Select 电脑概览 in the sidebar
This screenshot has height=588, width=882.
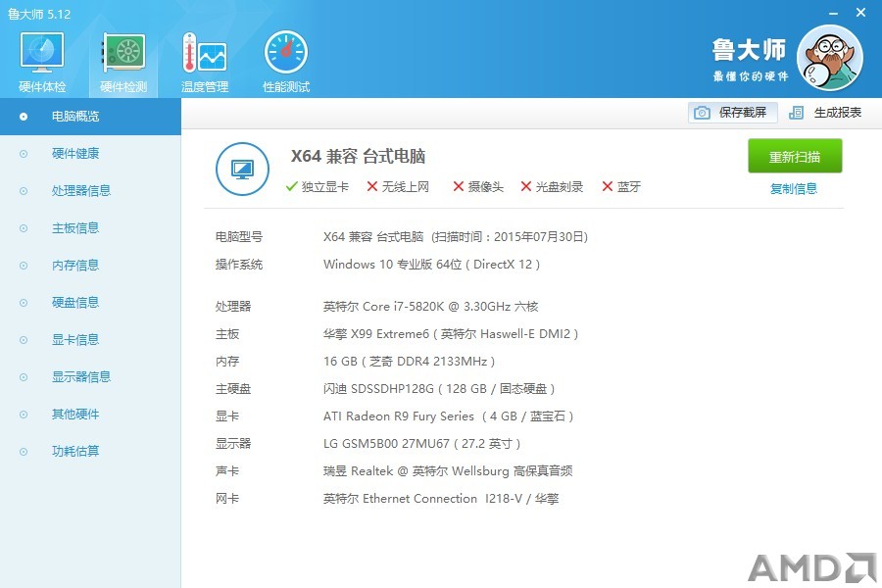pos(90,117)
